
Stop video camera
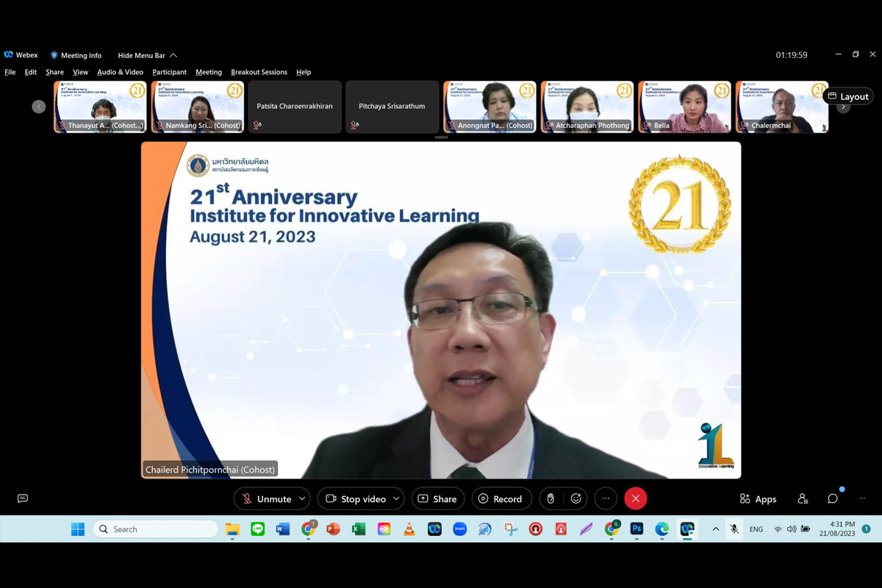coord(356,498)
